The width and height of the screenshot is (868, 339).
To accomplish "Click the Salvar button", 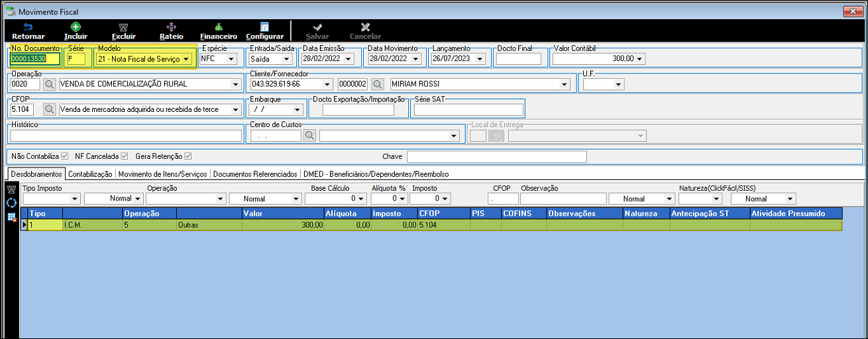I will pos(317,31).
